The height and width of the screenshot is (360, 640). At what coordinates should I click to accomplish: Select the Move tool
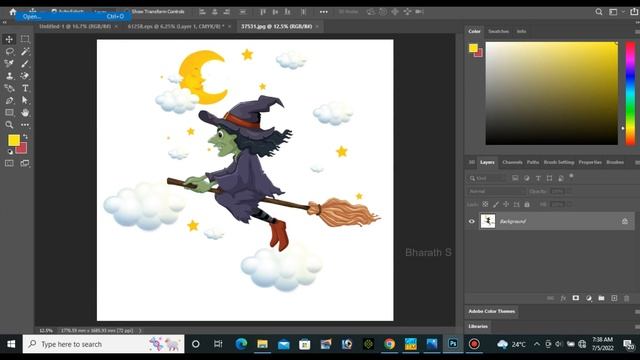click(9, 39)
